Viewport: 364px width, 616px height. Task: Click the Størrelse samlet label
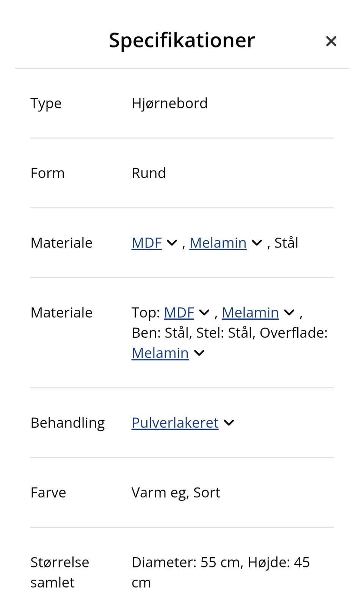60,572
